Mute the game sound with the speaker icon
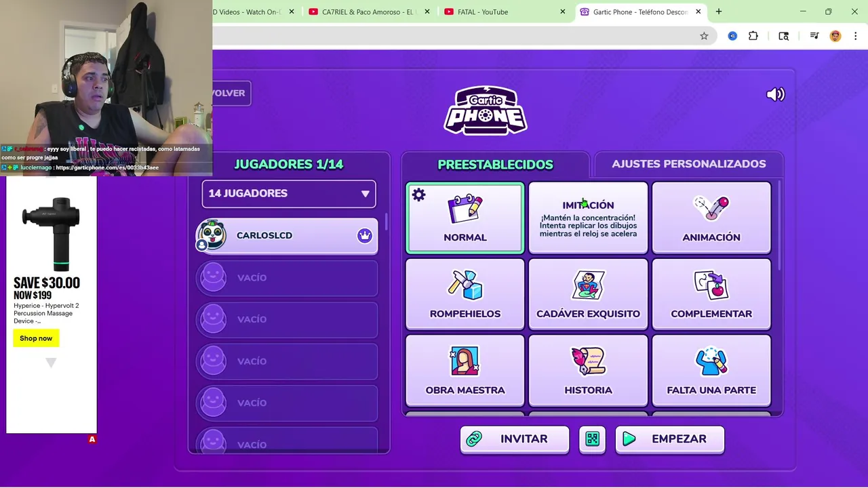 pyautogui.click(x=775, y=94)
